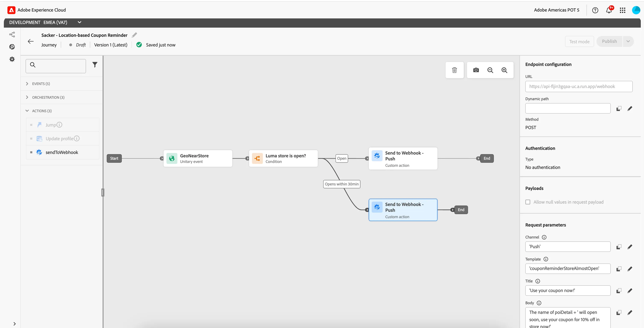644x328 pixels.
Task: Click the palette panel resize handle
Action: tap(103, 192)
